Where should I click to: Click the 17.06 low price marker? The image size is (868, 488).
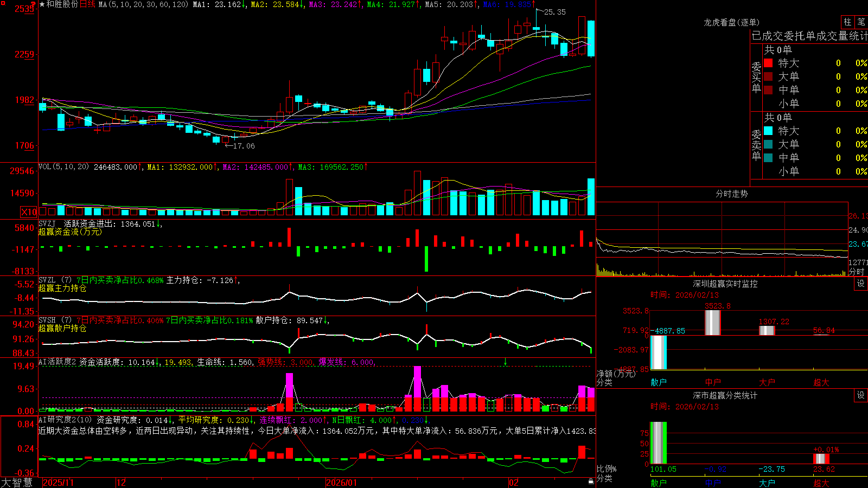point(244,146)
